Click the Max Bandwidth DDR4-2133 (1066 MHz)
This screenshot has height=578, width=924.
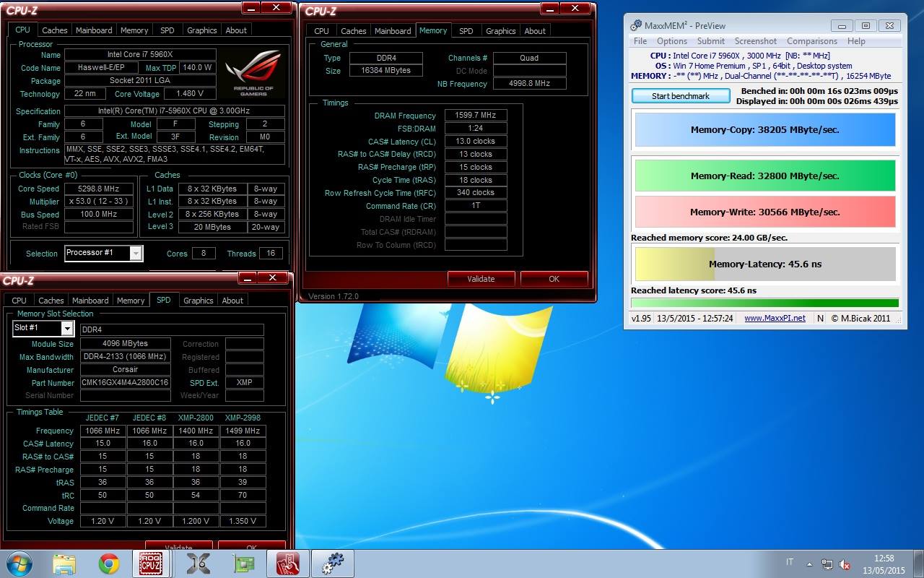click(125, 357)
